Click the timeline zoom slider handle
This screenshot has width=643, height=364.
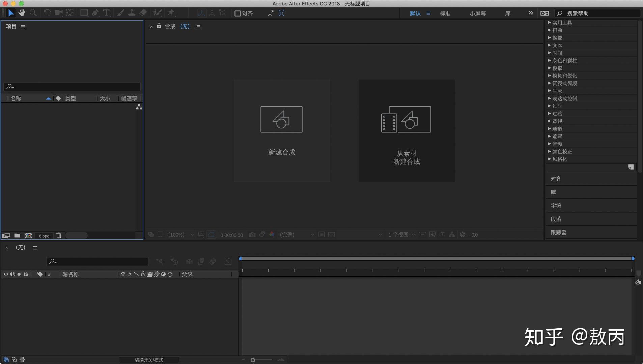click(x=253, y=360)
